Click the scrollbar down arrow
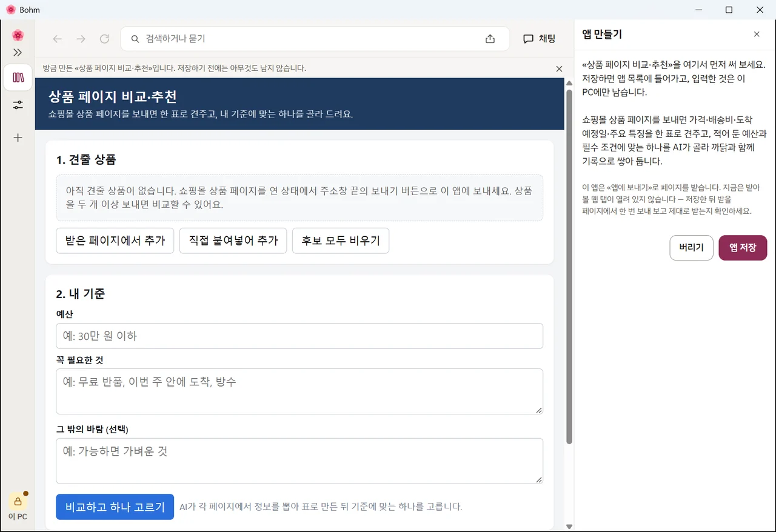The height and width of the screenshot is (532, 776). point(569,527)
